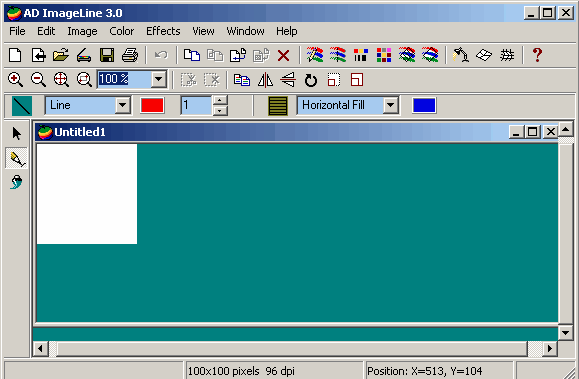This screenshot has height=379, width=579.
Task: Click the line shape preview icon
Action: point(22,106)
